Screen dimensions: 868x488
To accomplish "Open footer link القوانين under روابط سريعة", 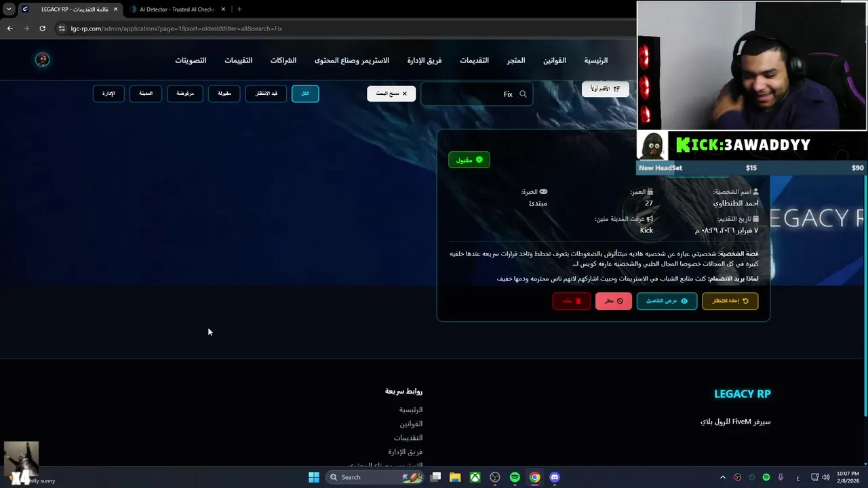I will tap(411, 424).
